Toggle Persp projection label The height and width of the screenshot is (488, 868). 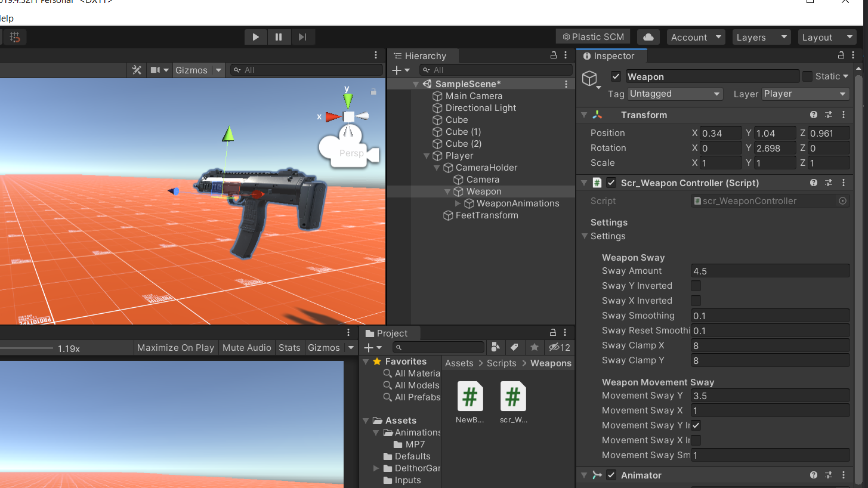pyautogui.click(x=351, y=153)
